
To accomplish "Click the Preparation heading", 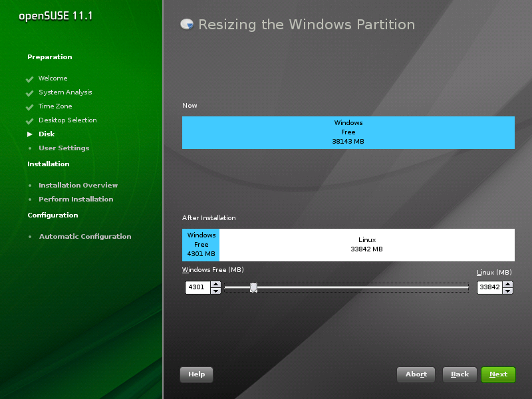I will coord(49,57).
